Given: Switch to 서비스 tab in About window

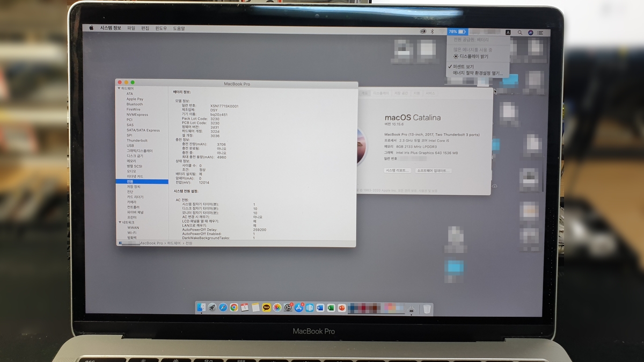Looking at the screenshot, I should click(x=431, y=93).
